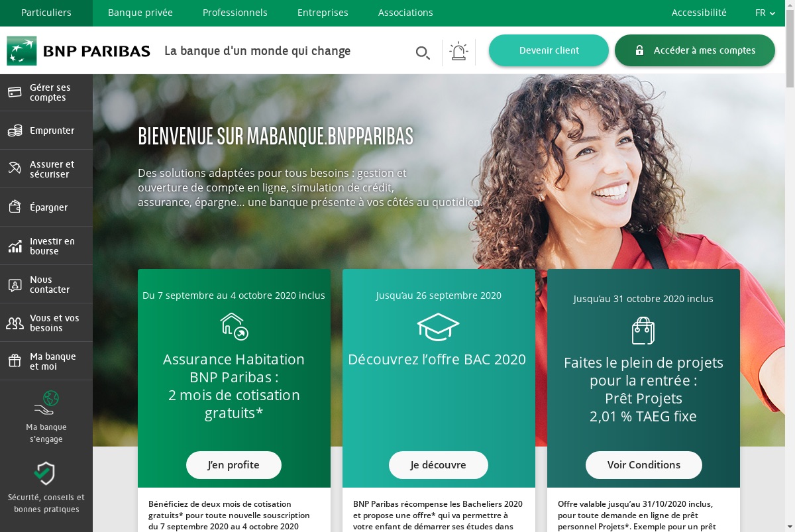Open the Gérer ses comptes card icon

(x=15, y=92)
